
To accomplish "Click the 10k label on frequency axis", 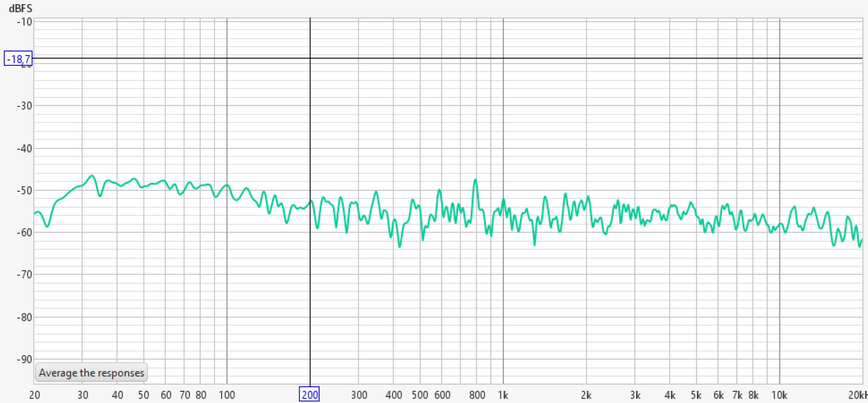I will (x=779, y=395).
